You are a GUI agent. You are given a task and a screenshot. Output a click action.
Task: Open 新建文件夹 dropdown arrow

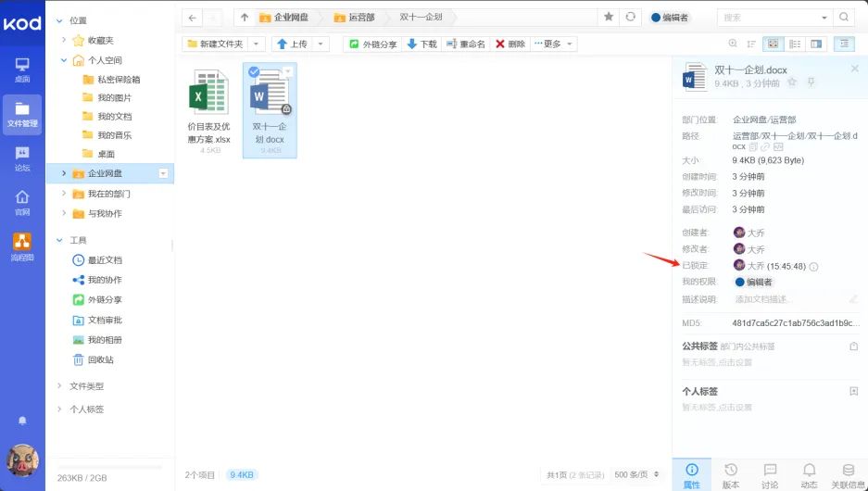256,44
